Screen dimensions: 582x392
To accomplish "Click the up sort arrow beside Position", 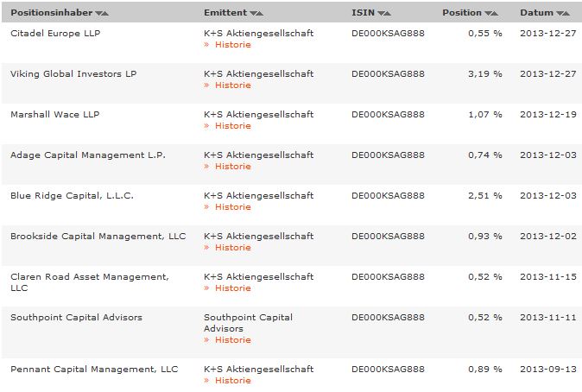I will coord(497,14).
